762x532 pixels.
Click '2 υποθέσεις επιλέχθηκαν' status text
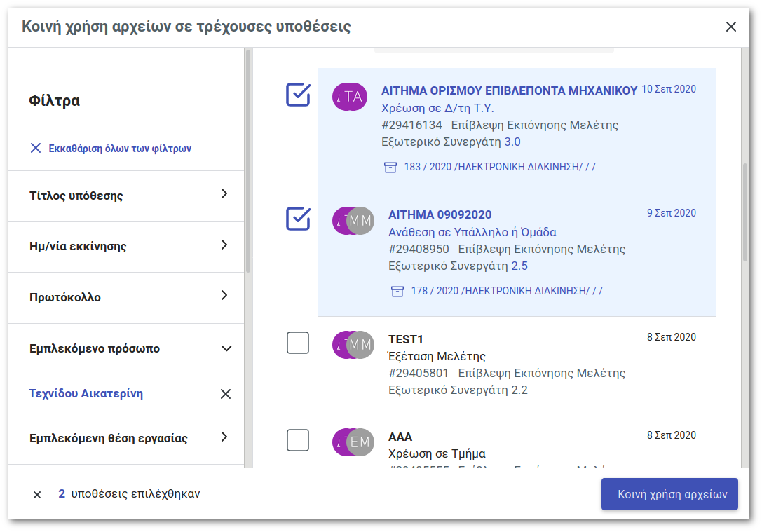129,493
